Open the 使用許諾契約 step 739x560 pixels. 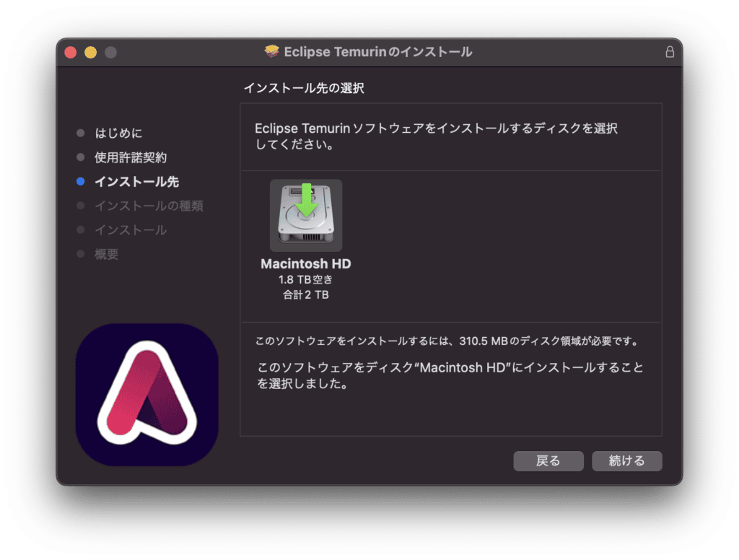tap(130, 157)
